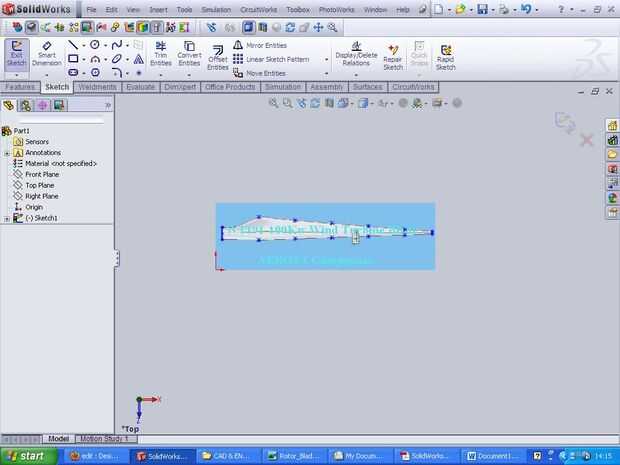The height and width of the screenshot is (465, 620).
Task: Open the Linear Sketch Pattern dropdown arrow
Action: 327,60
